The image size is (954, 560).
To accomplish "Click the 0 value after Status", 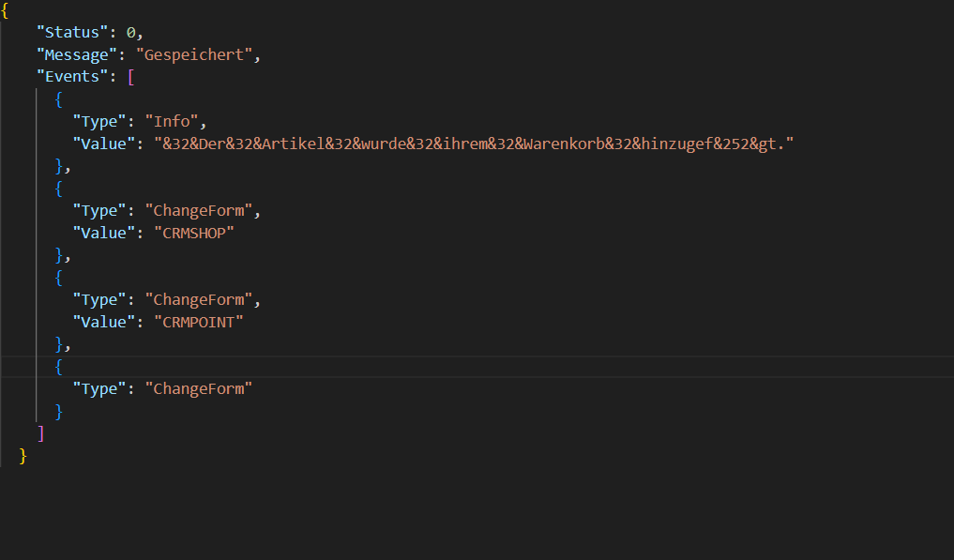I will coord(131,33).
